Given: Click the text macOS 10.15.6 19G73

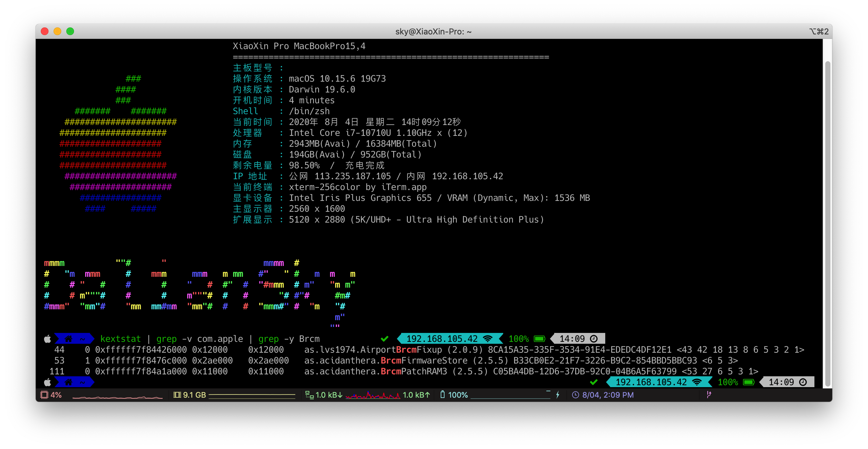Looking at the screenshot, I should tap(337, 78).
